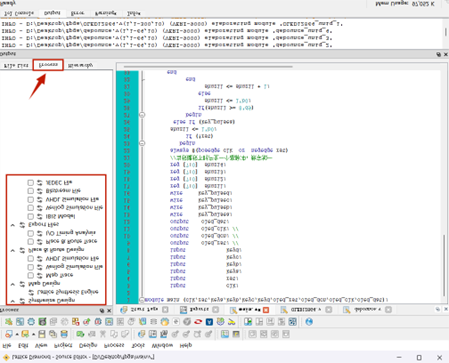This screenshot has height=363, width=449.
Task: Check the I/O Timing Analysis checkbox
Action: [x=30, y=233]
